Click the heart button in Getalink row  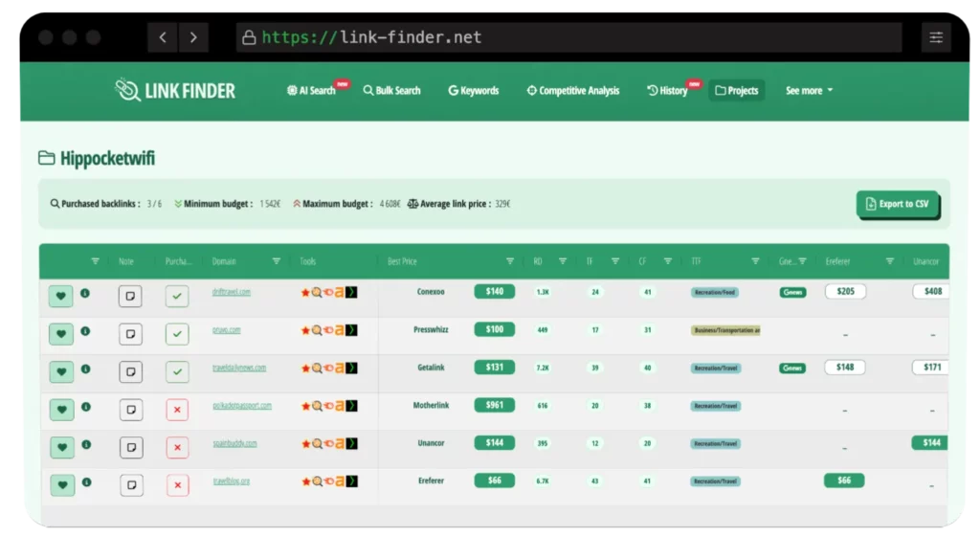[x=61, y=371]
